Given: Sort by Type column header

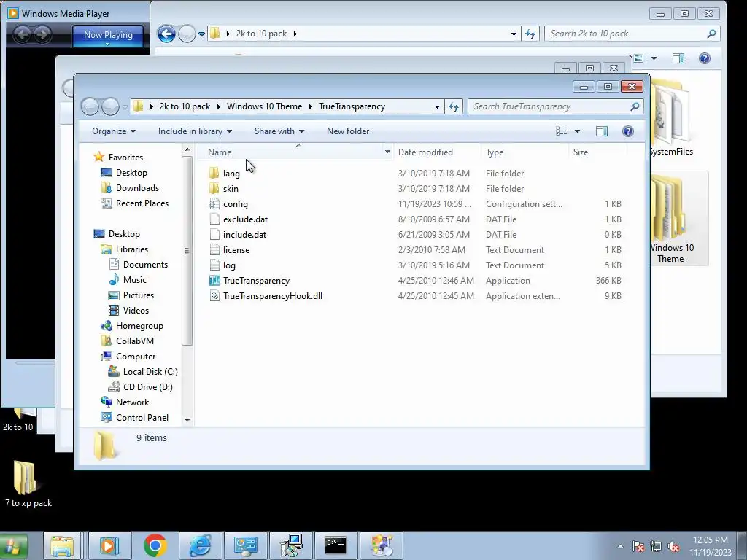Looking at the screenshot, I should pos(495,152).
